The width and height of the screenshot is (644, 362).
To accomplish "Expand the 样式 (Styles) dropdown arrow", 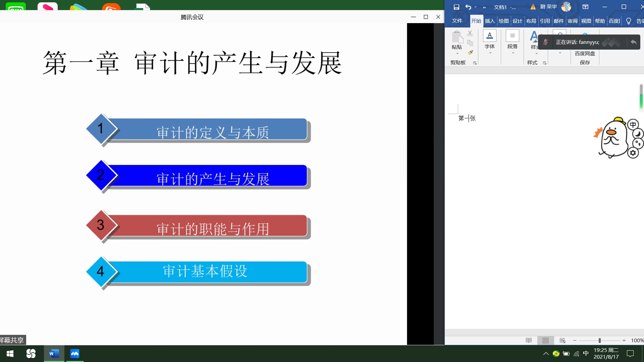I will (537, 53).
